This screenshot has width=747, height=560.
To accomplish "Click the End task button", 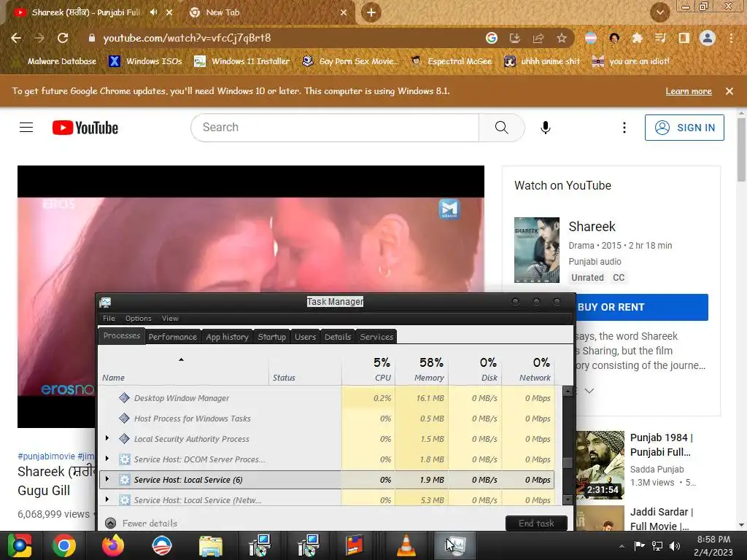I will tap(536, 524).
